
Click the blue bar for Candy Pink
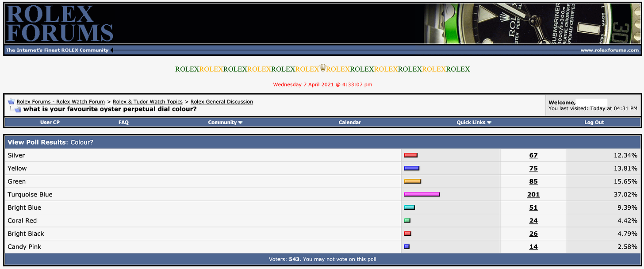[x=407, y=246]
